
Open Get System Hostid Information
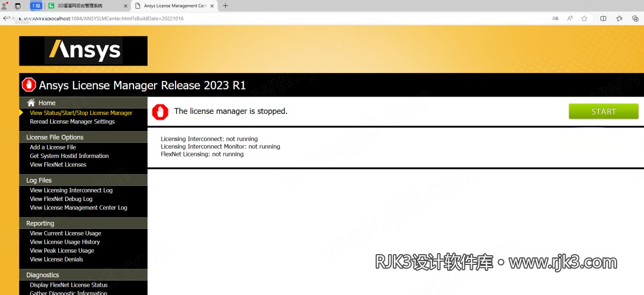(x=69, y=156)
